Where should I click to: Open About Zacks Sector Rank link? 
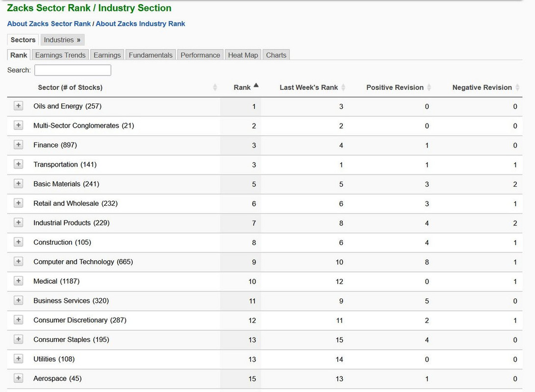[49, 24]
